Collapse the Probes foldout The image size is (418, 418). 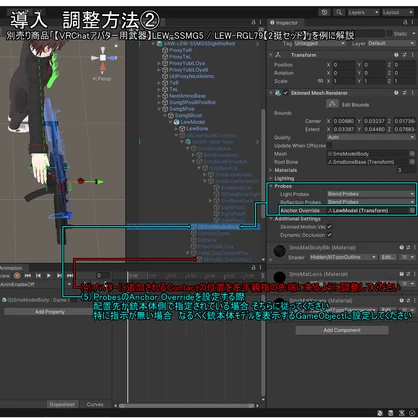[271, 186]
